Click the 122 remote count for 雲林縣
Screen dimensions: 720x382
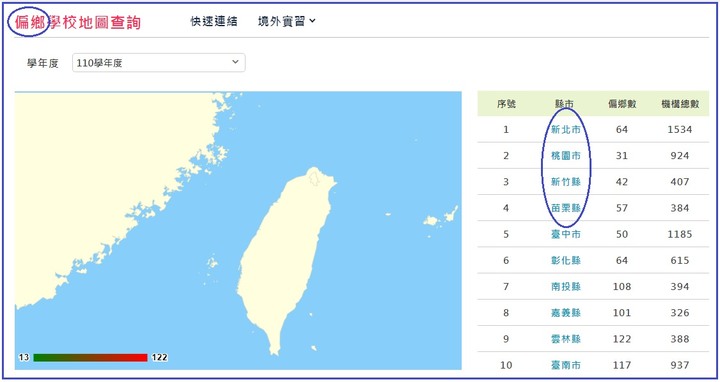622,339
